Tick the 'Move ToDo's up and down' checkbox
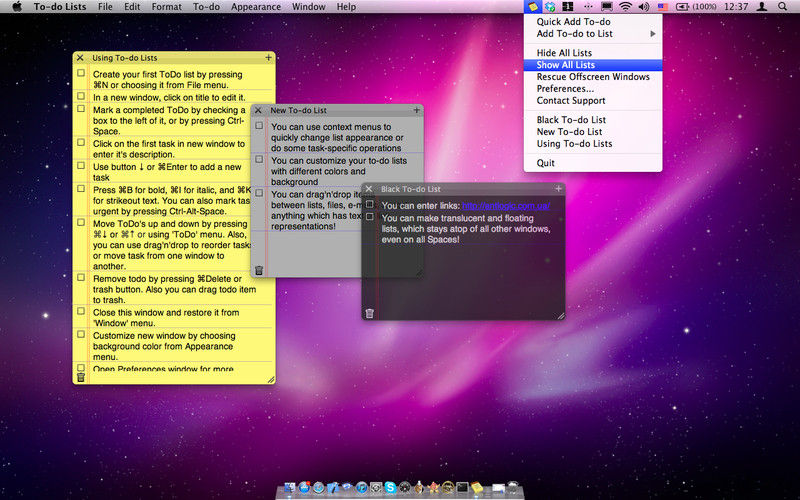800x500 pixels. tap(81, 222)
